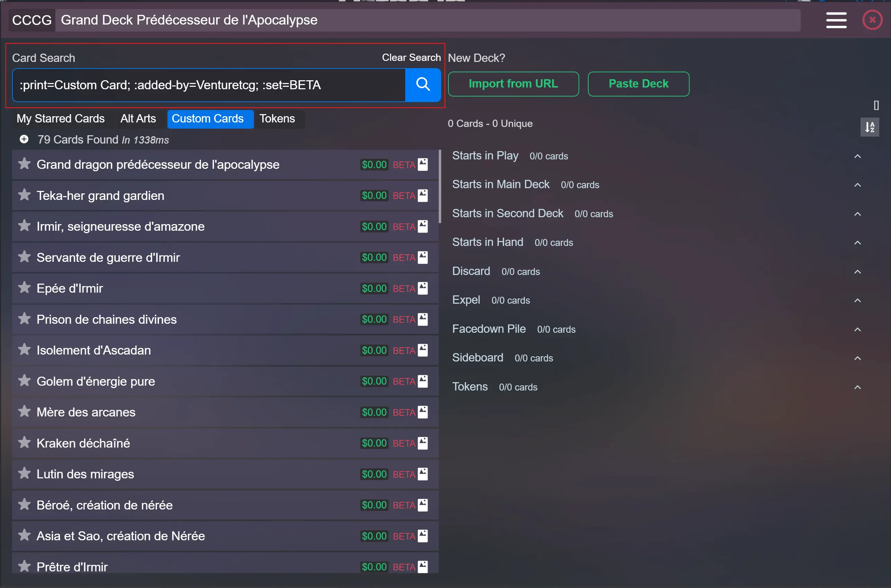Switch to the Alt Arts tab
This screenshot has width=891, height=588.
[x=138, y=119]
